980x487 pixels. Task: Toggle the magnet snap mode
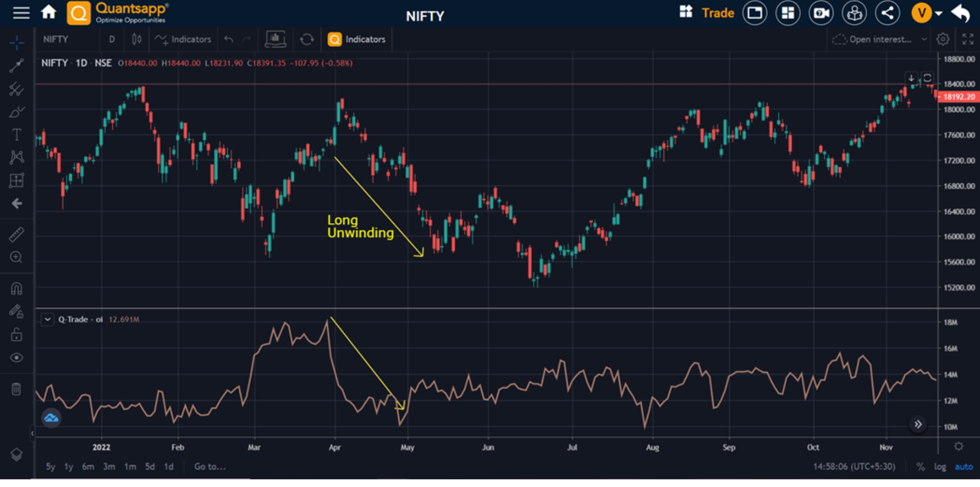coord(16,288)
